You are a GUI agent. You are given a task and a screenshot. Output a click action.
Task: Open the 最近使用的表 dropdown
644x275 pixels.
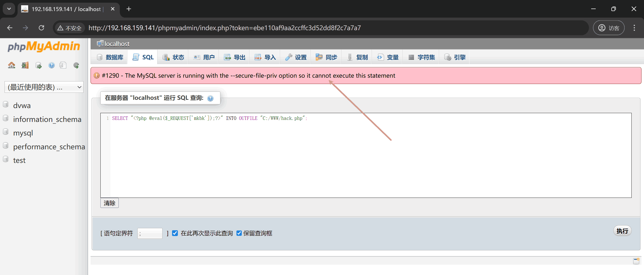pyautogui.click(x=44, y=87)
